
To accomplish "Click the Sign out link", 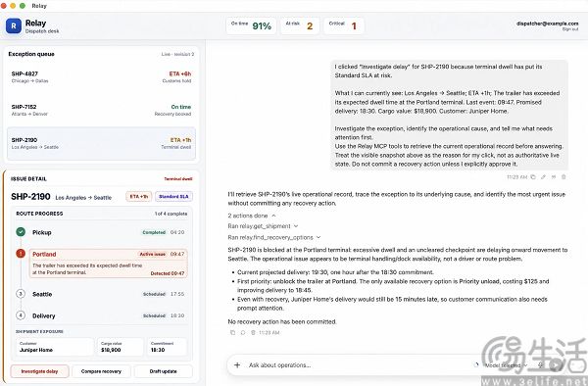I will coord(570,29).
